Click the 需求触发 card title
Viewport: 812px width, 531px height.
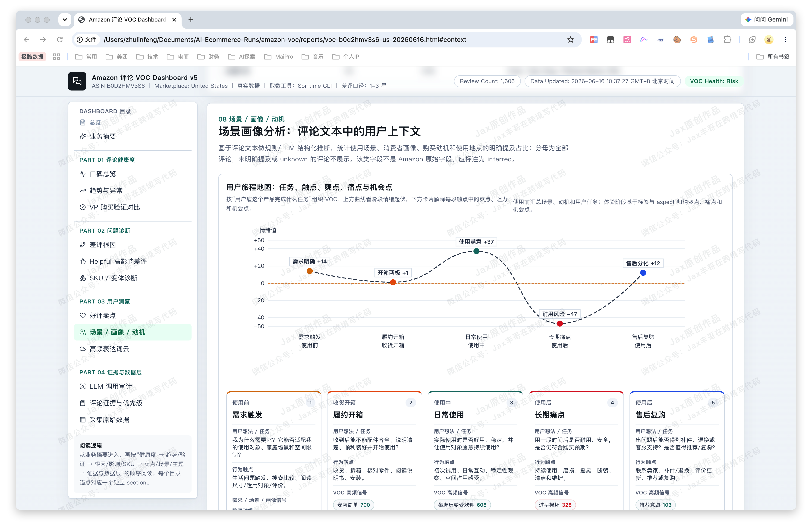point(247,415)
